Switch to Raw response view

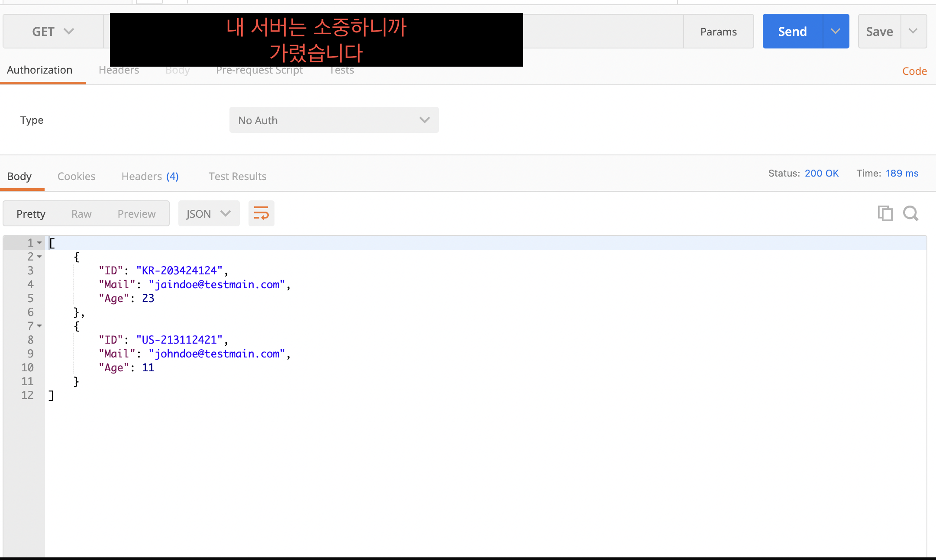pyautogui.click(x=81, y=214)
